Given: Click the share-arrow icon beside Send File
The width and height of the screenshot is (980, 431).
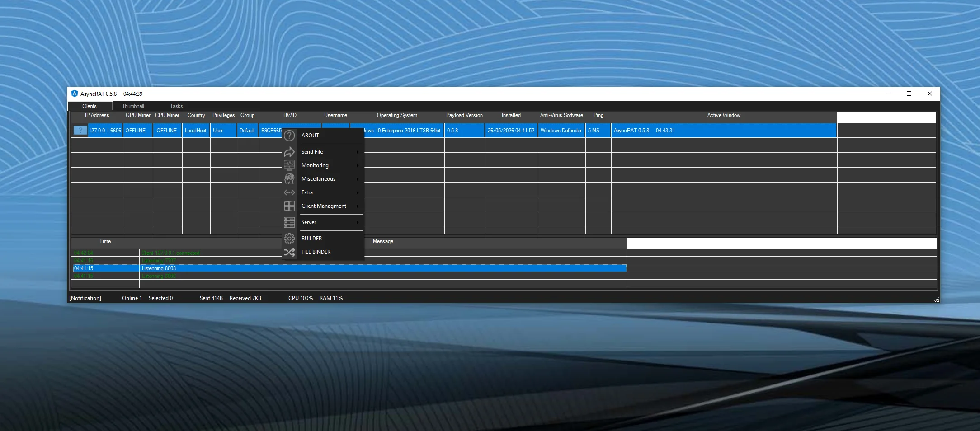Looking at the screenshot, I should pos(289,152).
